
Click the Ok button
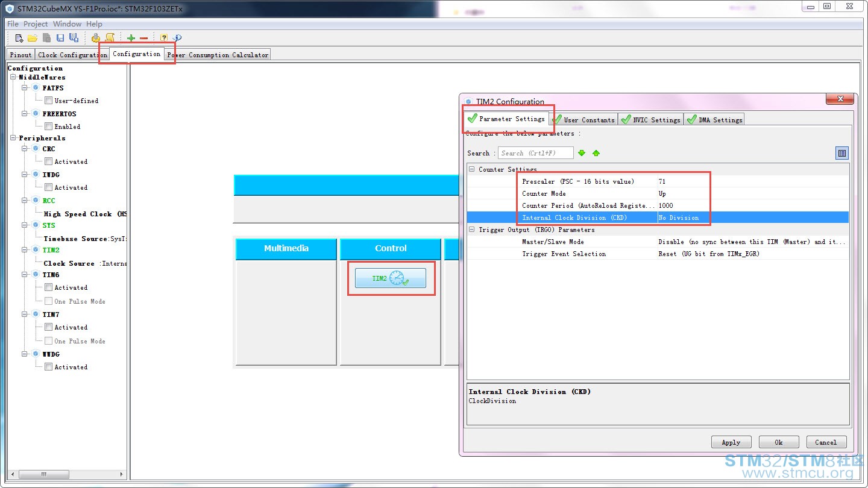point(779,442)
